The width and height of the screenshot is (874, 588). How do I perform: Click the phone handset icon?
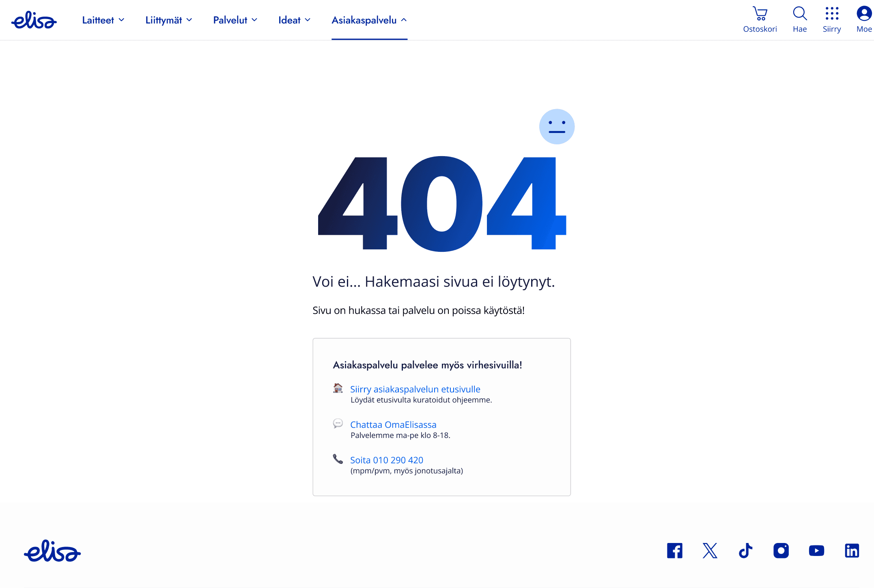[x=338, y=459]
